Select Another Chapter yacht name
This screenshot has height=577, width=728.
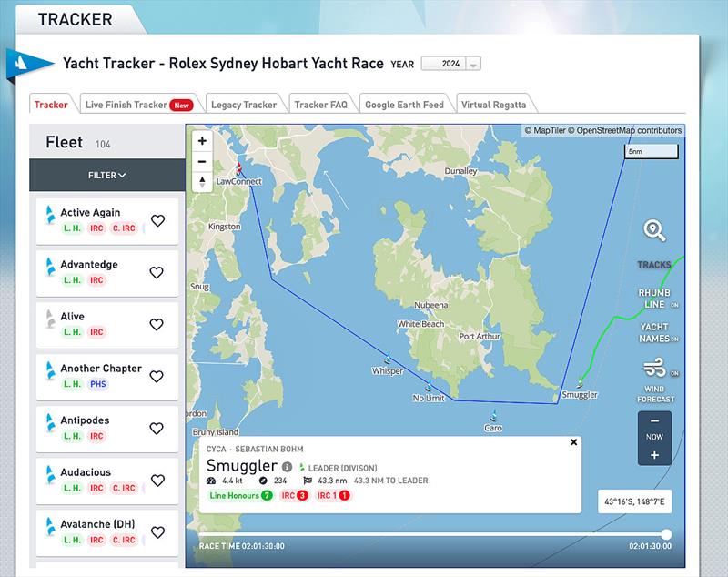click(x=101, y=368)
